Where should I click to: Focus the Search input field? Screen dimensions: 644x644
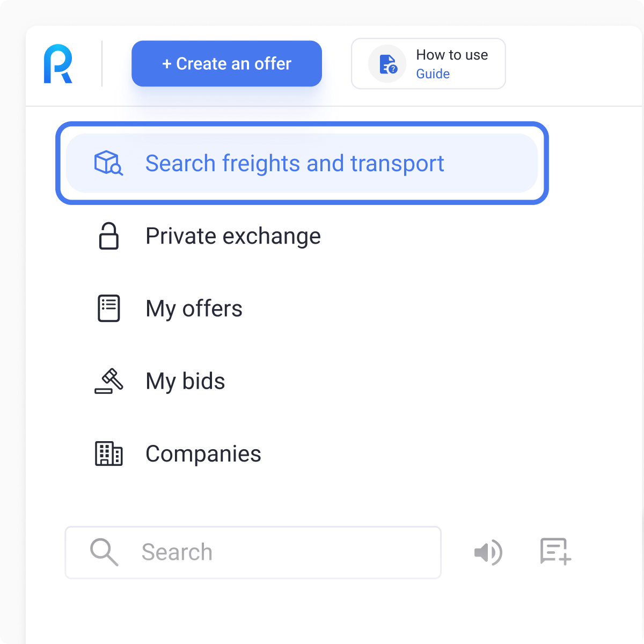click(253, 552)
